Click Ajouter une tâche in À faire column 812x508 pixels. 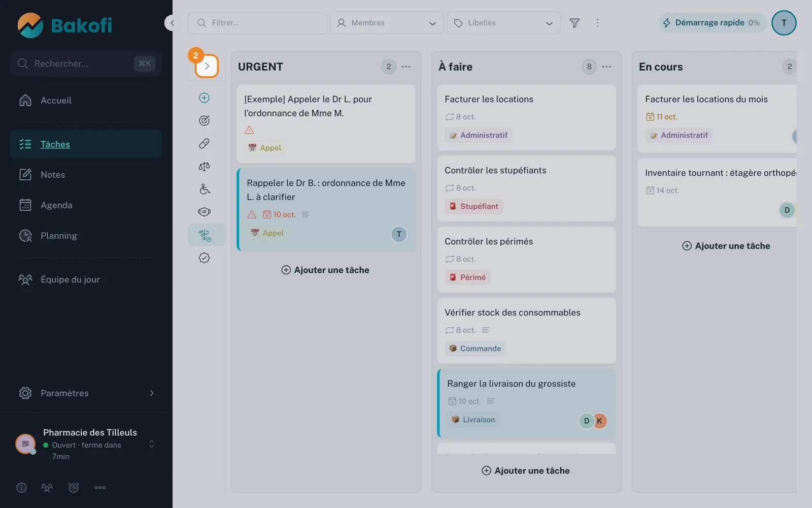click(526, 470)
